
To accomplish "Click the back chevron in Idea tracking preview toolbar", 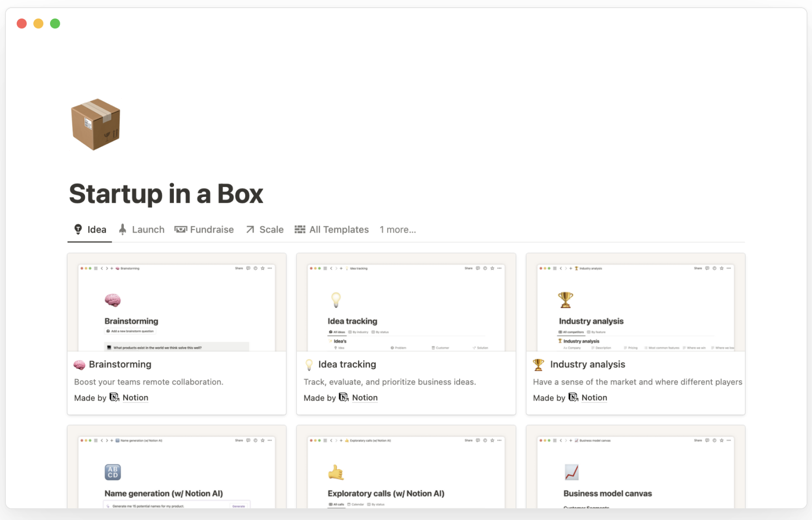I will coord(331,269).
